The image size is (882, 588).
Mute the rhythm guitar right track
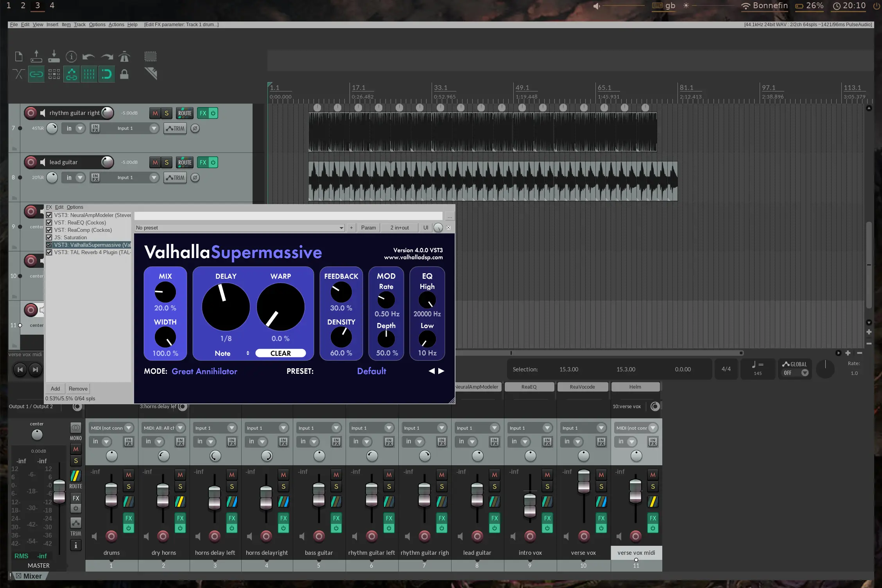155,113
